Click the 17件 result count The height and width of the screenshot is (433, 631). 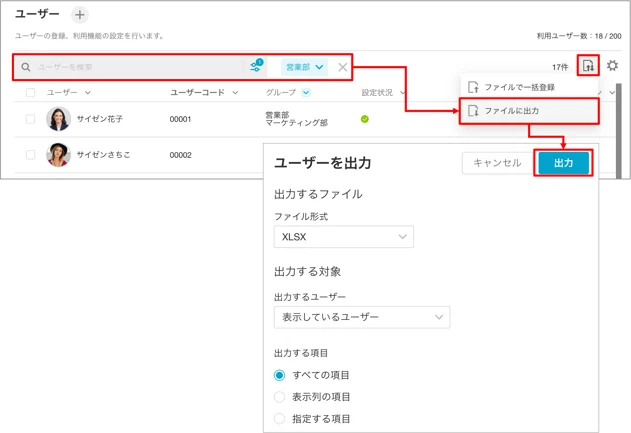pos(560,67)
